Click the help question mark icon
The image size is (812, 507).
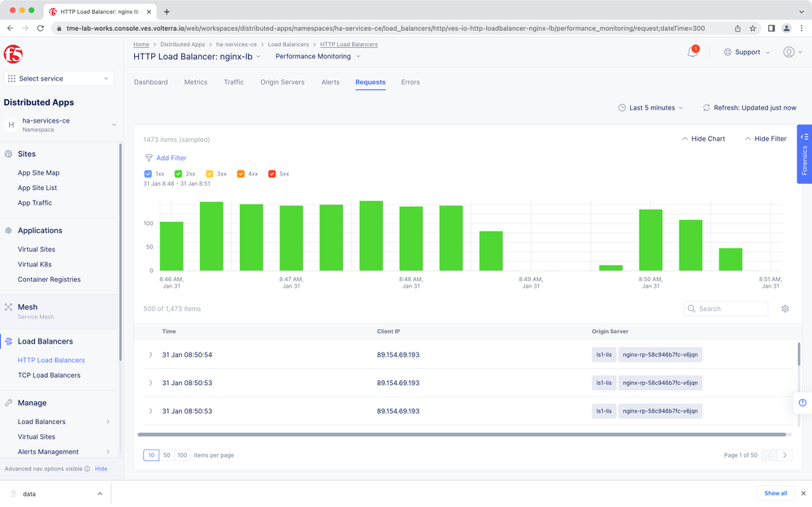click(802, 403)
